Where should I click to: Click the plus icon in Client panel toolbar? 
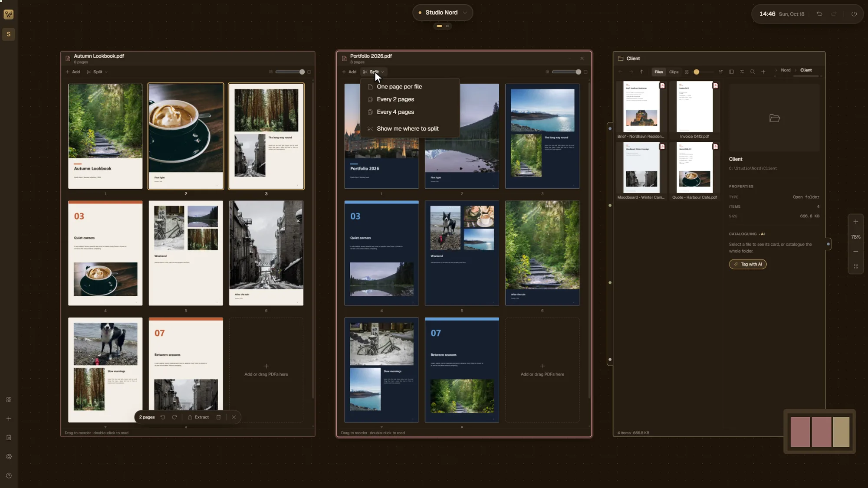763,72
